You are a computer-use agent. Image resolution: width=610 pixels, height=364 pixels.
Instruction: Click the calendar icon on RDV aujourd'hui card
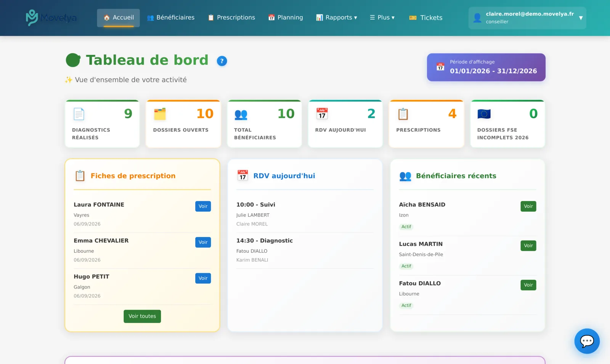(x=322, y=114)
